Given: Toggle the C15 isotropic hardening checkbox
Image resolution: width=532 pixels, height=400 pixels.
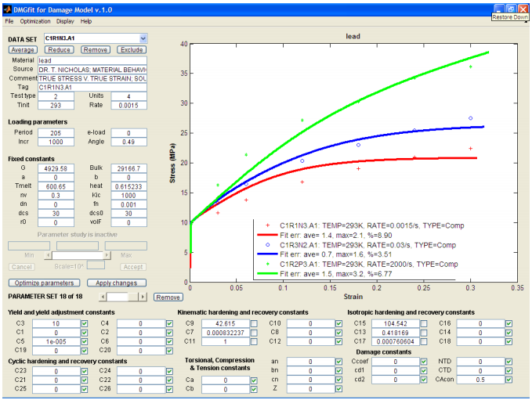Looking at the screenshot, I should click(424, 323).
